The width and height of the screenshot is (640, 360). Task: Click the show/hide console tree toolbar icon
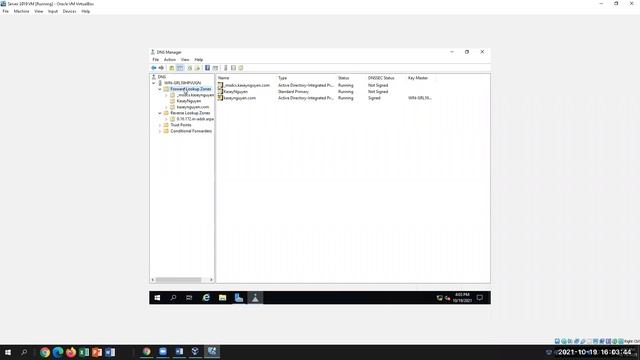click(x=180, y=68)
